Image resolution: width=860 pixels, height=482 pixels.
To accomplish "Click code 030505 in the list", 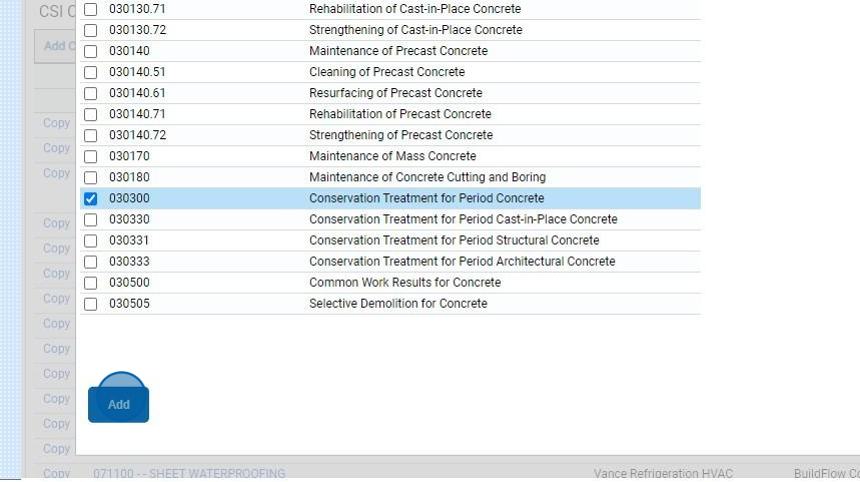I will [x=129, y=303].
